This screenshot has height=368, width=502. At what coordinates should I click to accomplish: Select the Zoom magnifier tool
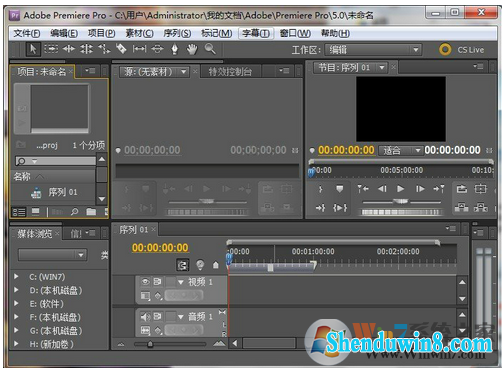click(210, 49)
